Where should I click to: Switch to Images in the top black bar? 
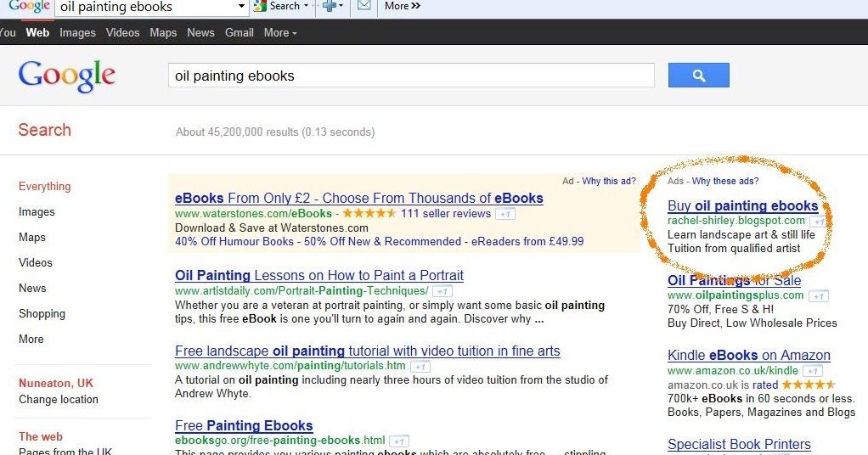coord(77,32)
